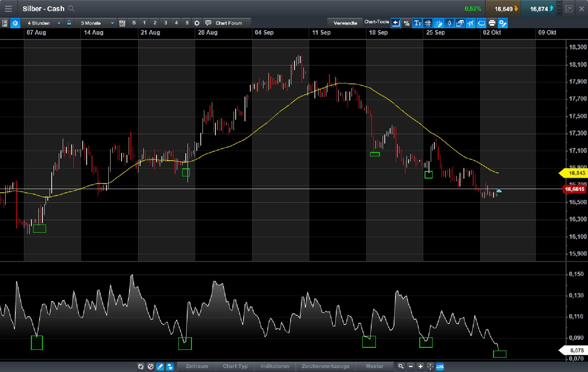Toggle the undo arrow in Chart-Tools

pyautogui.click(x=396, y=23)
